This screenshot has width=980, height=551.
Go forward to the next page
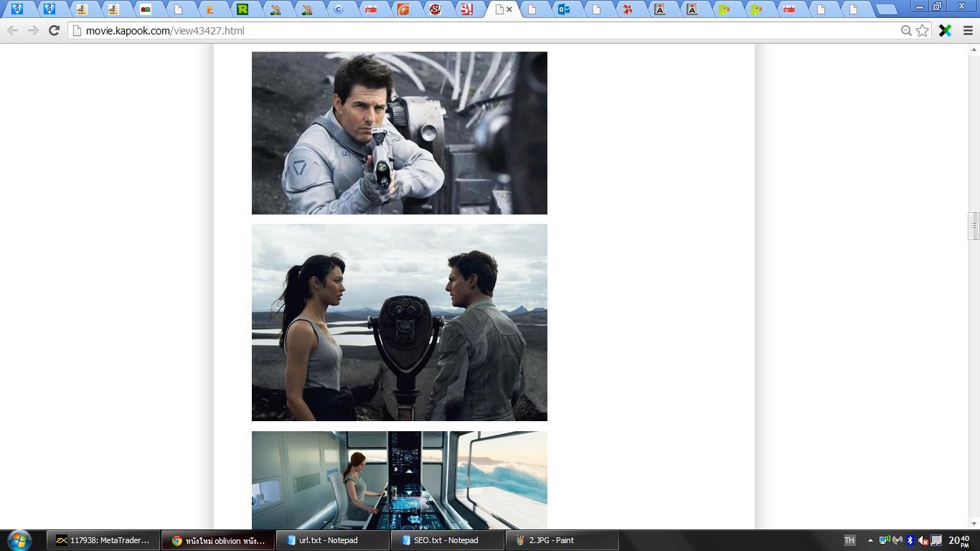coord(33,31)
